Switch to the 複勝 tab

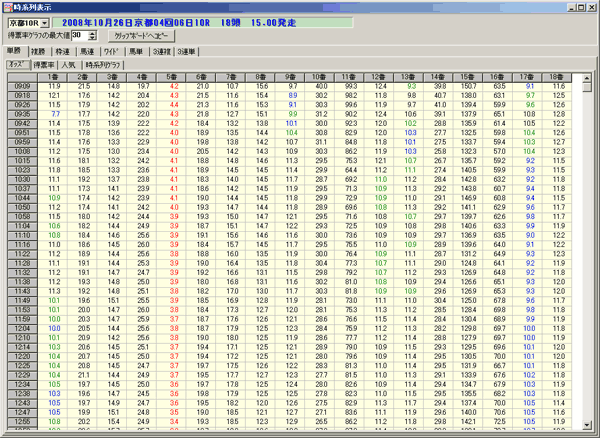pyautogui.click(x=38, y=52)
